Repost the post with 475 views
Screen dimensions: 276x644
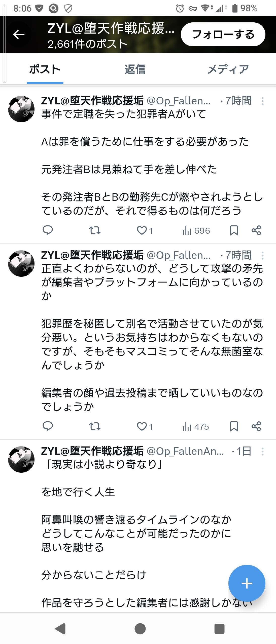tap(95, 426)
